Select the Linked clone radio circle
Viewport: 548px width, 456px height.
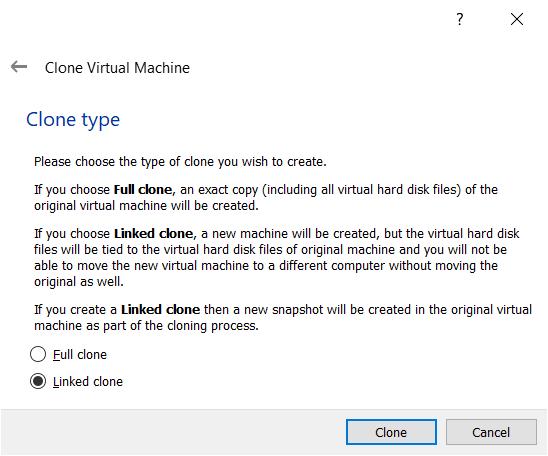point(38,381)
